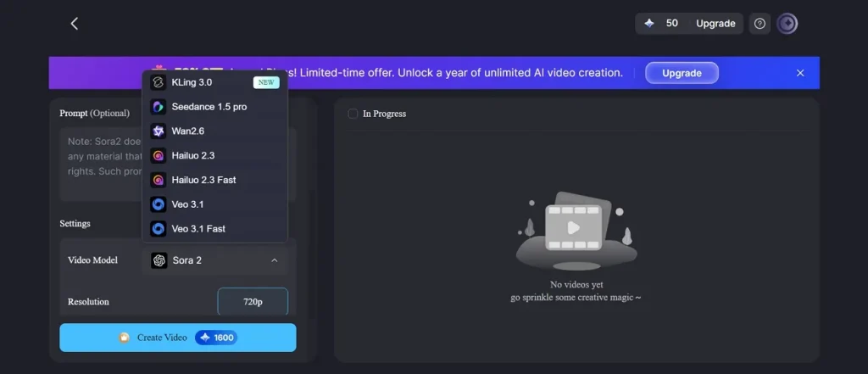The image size is (868, 374).
Task: Open the Sora 2 video model selector
Action: point(215,260)
